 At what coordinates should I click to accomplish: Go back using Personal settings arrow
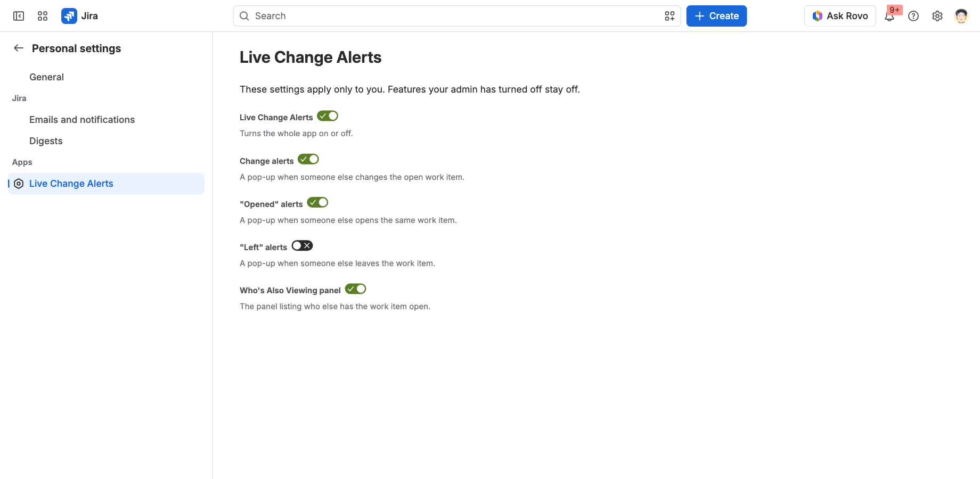coord(19,48)
